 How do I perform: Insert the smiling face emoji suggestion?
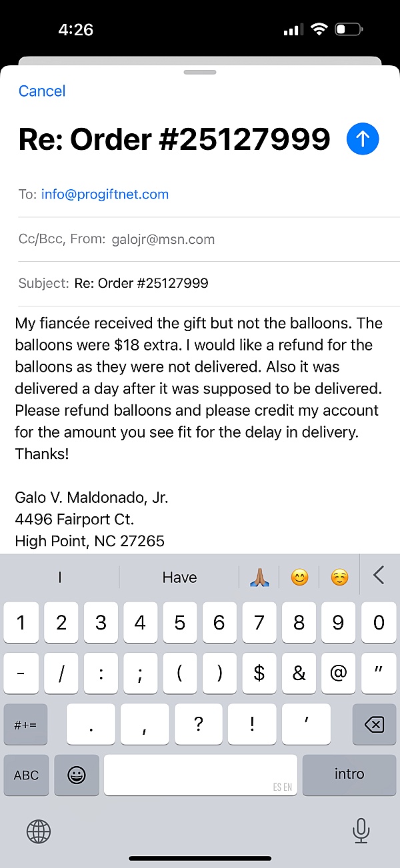click(300, 578)
